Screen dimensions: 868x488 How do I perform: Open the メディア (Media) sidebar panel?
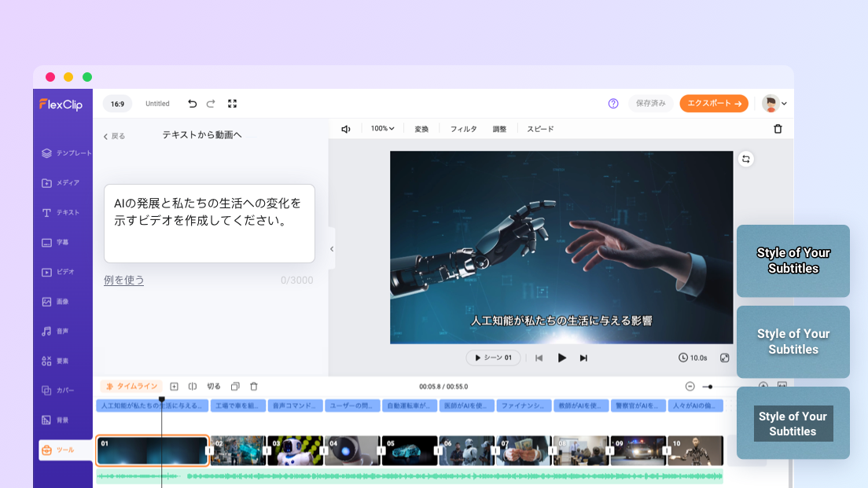click(x=61, y=182)
